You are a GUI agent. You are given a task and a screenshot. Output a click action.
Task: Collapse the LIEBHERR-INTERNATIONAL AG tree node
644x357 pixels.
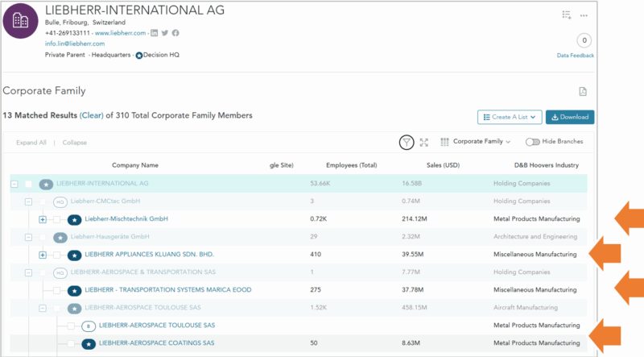(14, 184)
